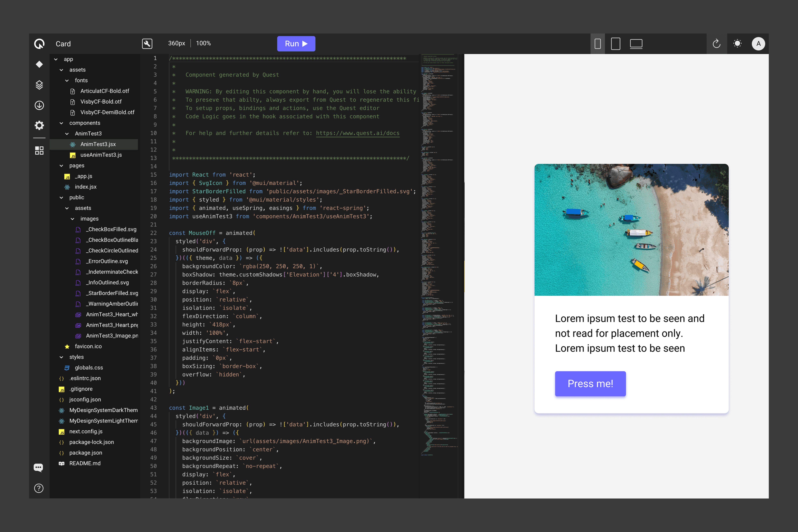The image size is (798, 532).
Task: Click the help question mark icon
Action: (39, 488)
